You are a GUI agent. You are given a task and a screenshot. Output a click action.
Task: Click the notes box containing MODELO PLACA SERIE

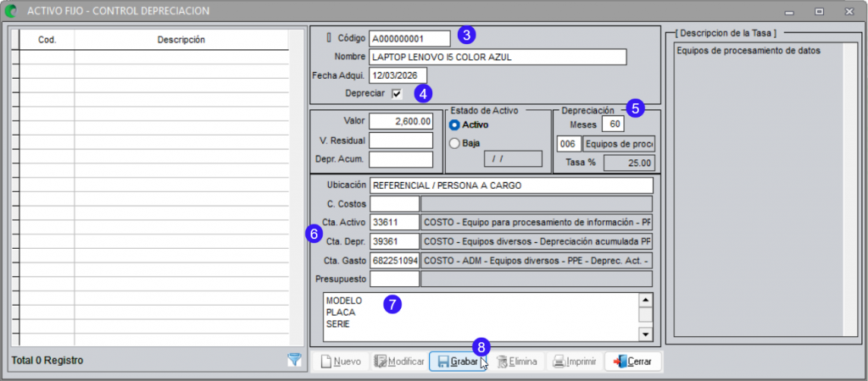[480, 317]
